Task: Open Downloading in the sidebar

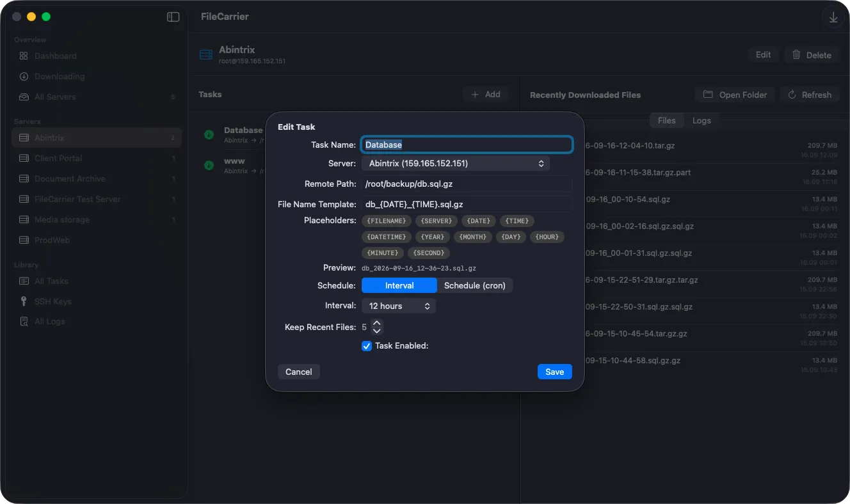Action: (x=97, y=76)
